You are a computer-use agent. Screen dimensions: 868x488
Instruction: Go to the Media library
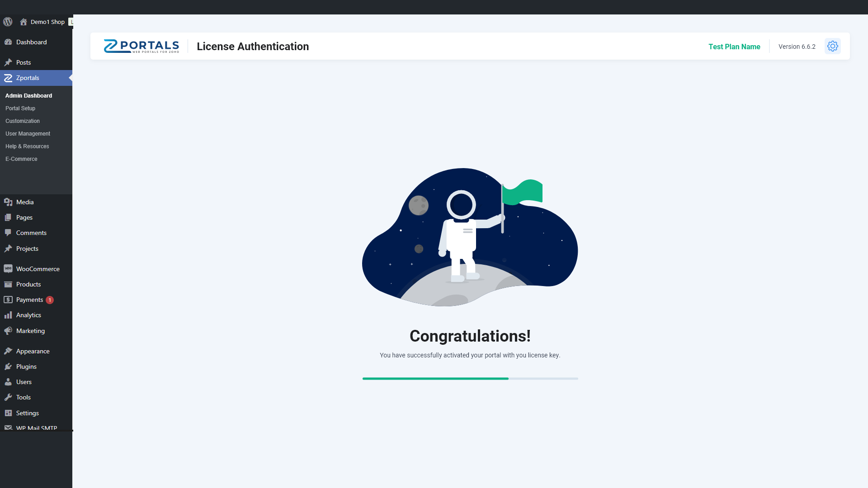(x=25, y=202)
